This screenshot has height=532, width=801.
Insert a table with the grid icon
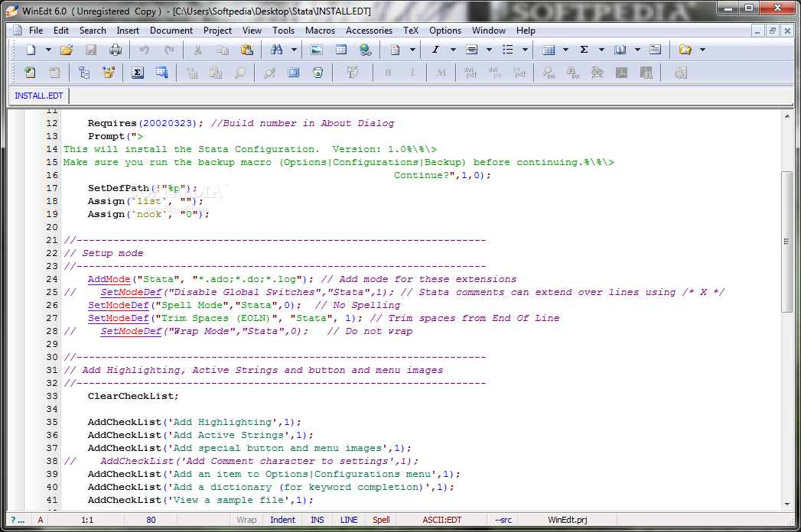[341, 50]
